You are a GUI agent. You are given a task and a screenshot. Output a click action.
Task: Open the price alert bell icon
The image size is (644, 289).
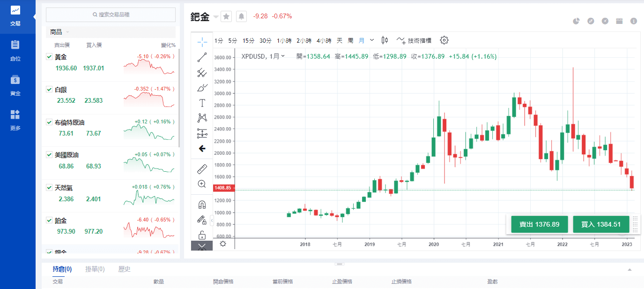coord(241,16)
